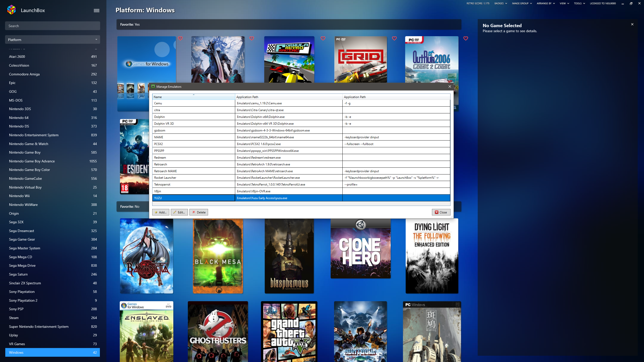Image resolution: width=644 pixels, height=362 pixels.
Task: Open the Badges menu
Action: (x=500, y=4)
